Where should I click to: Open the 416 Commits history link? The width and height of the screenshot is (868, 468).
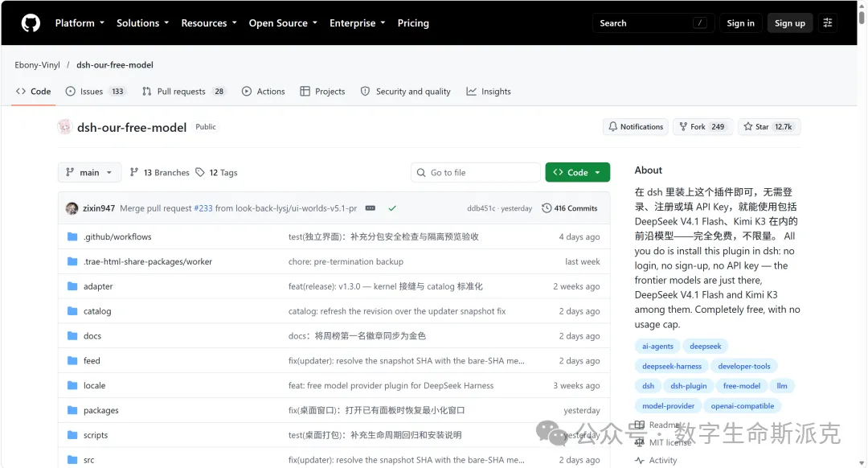click(570, 208)
